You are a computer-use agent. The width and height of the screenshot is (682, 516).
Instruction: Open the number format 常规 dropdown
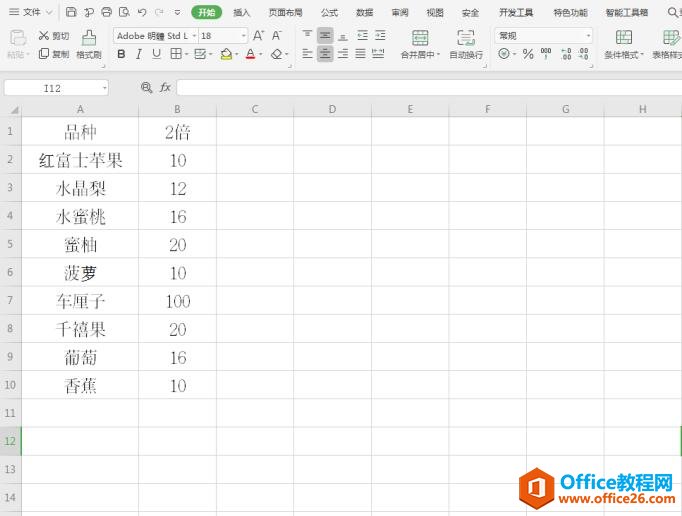588,36
